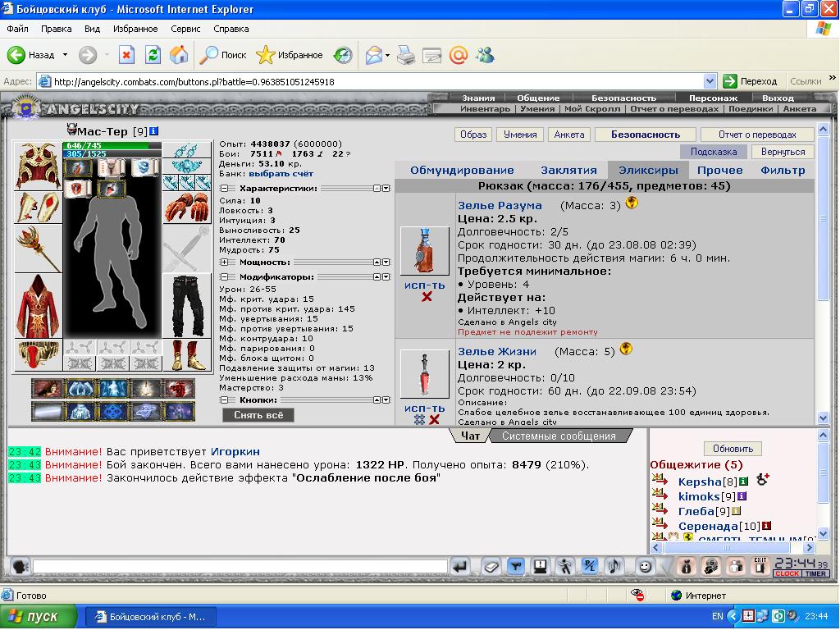Click the IE Refresh toolbar icon

point(153,55)
